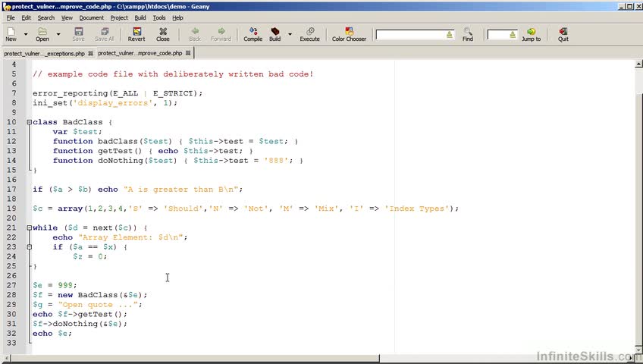Click 'display_errors' string on line 8
The height and width of the screenshot is (364, 643).
coord(113,103)
